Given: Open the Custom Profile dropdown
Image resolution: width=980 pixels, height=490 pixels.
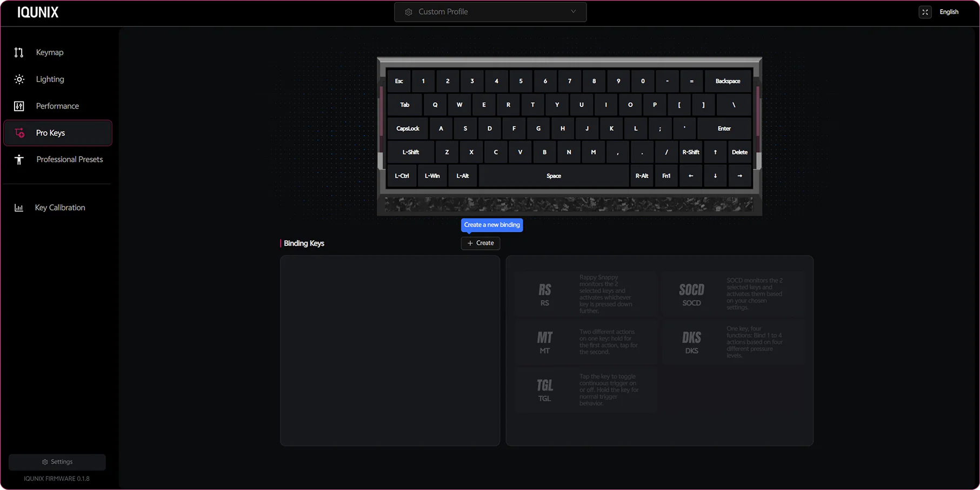Looking at the screenshot, I should (x=490, y=12).
